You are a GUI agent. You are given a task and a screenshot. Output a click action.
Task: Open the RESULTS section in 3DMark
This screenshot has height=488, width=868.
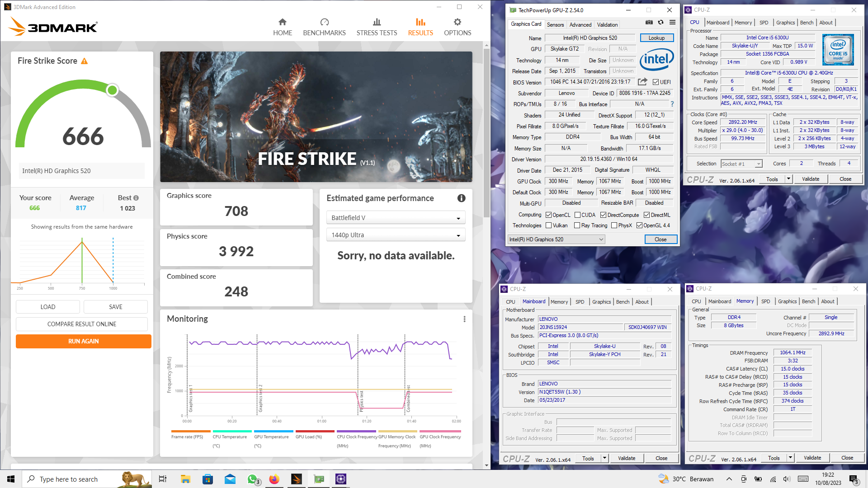tap(420, 27)
